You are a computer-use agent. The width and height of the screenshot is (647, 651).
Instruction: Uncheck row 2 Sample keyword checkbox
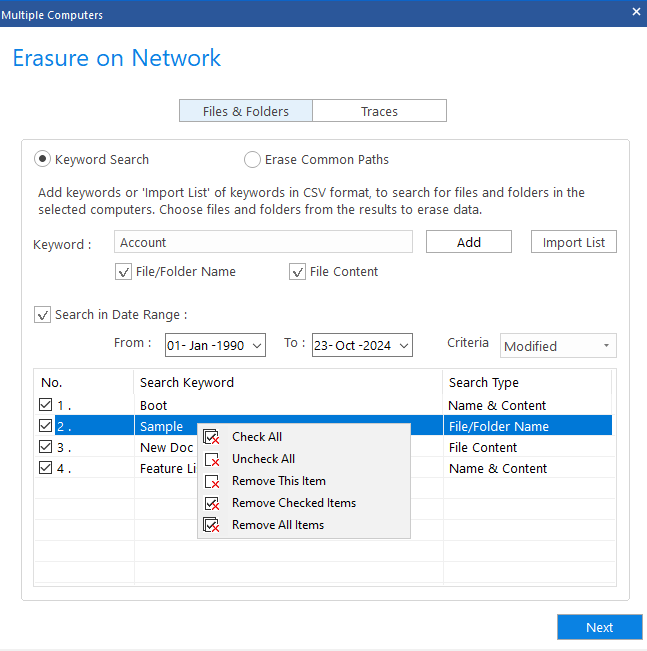click(x=45, y=426)
